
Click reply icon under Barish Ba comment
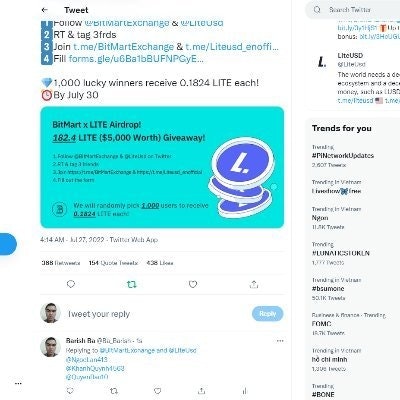[x=70, y=391]
